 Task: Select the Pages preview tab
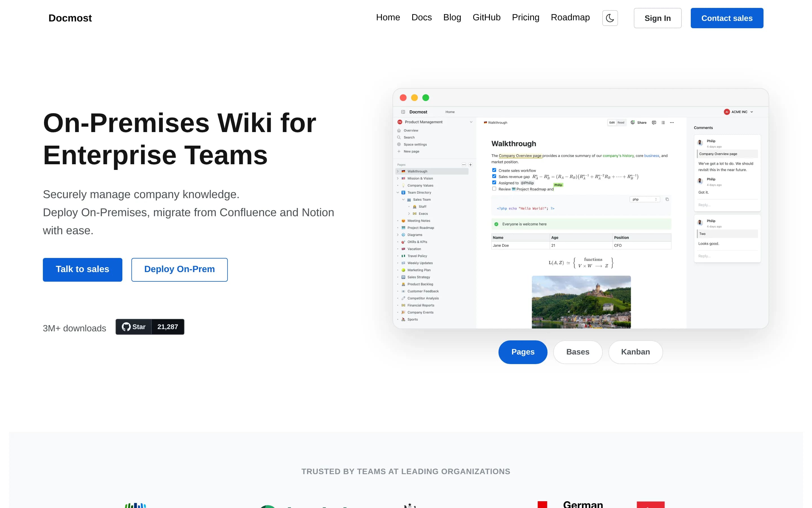pos(523,352)
